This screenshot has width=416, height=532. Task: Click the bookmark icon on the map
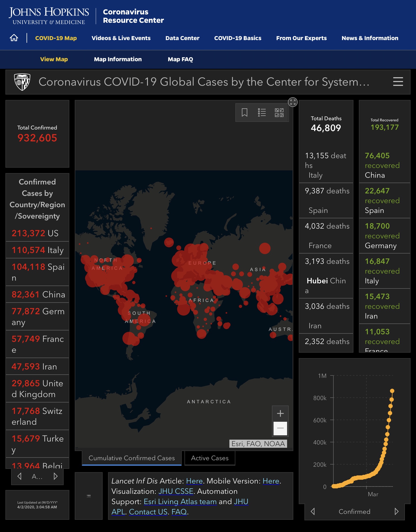(245, 112)
